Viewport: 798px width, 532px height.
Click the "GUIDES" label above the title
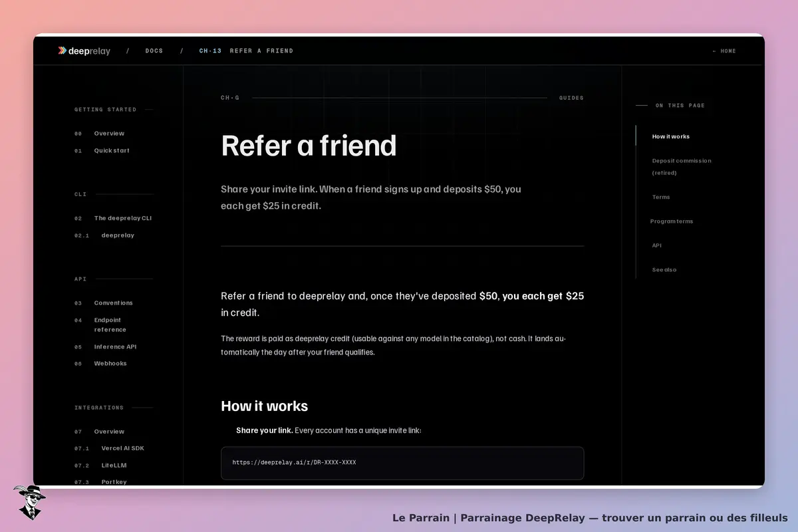[571, 98]
